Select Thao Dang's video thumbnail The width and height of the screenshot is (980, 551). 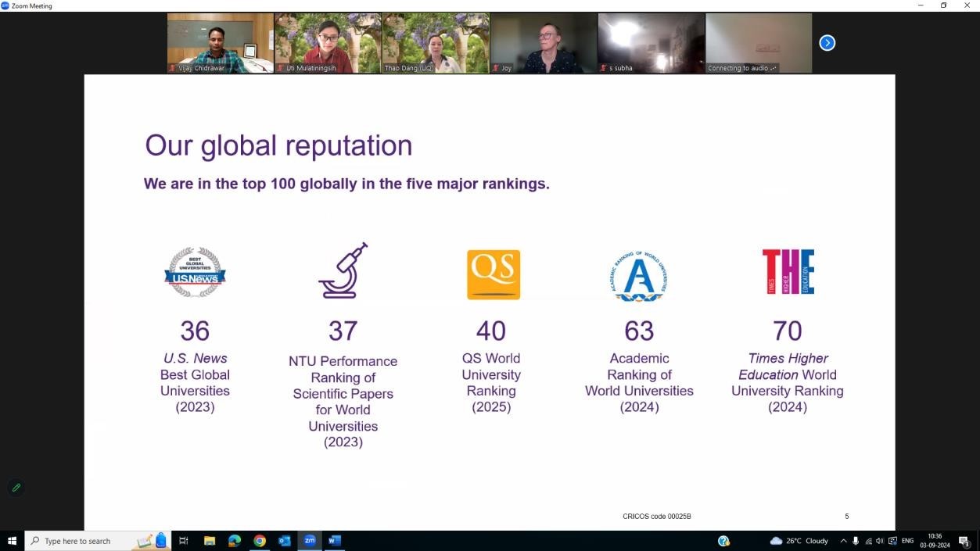[436, 43]
